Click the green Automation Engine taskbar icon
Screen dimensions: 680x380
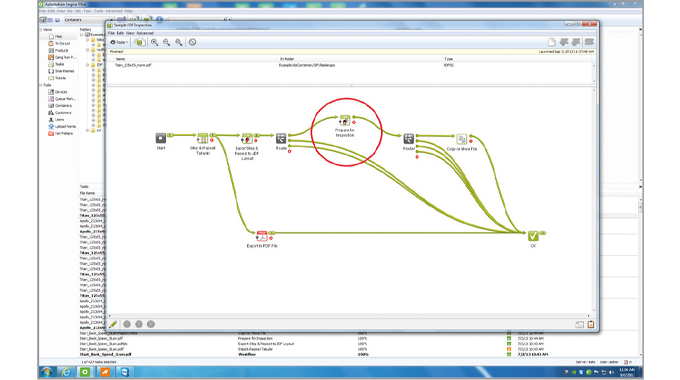[x=85, y=372]
